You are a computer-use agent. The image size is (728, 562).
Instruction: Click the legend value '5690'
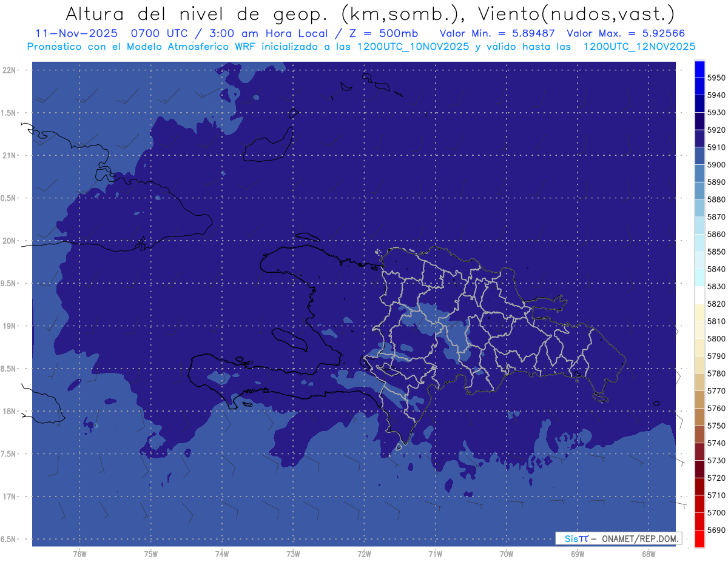(x=716, y=530)
